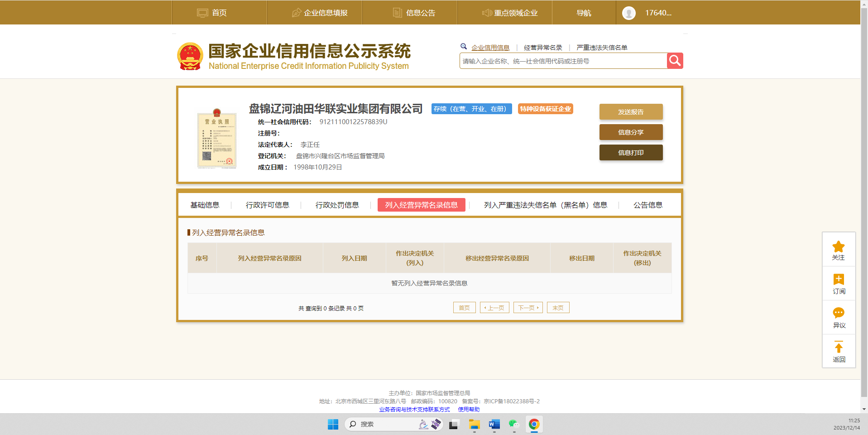Open the user avatar account icon
This screenshot has width=868, height=435.
pyautogui.click(x=628, y=13)
